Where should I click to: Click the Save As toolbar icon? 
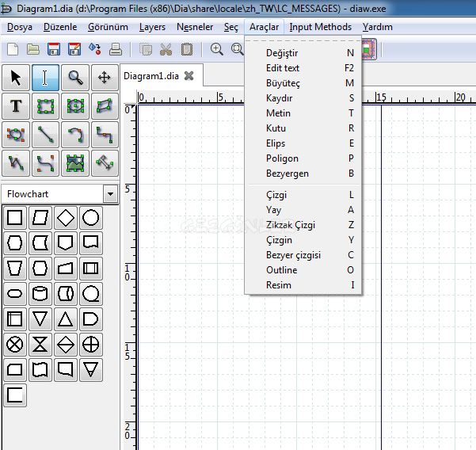tap(74, 49)
